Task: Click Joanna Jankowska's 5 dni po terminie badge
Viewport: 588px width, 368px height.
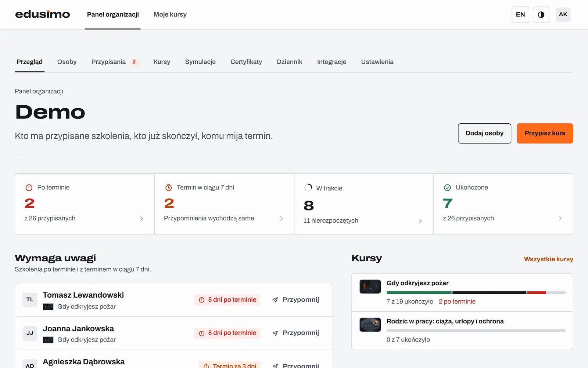Action: point(227,333)
